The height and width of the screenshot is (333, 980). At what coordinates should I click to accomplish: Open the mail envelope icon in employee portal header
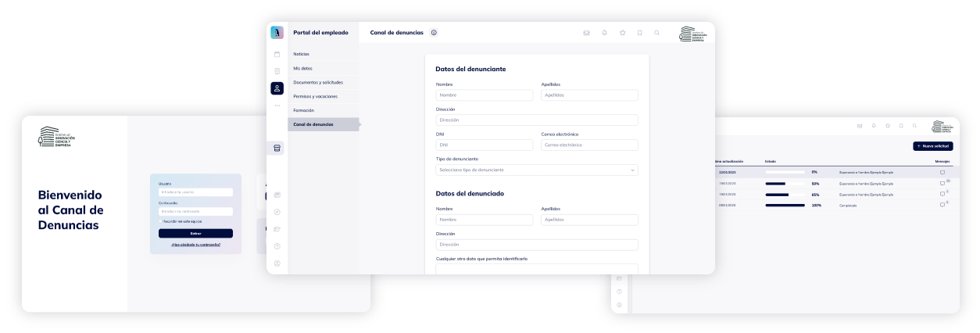coord(587,33)
